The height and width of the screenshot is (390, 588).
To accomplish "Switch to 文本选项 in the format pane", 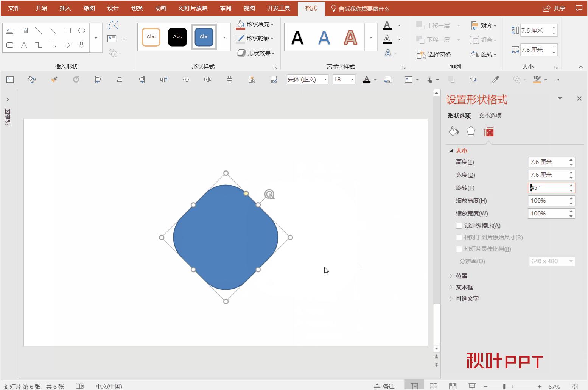I will coord(490,115).
